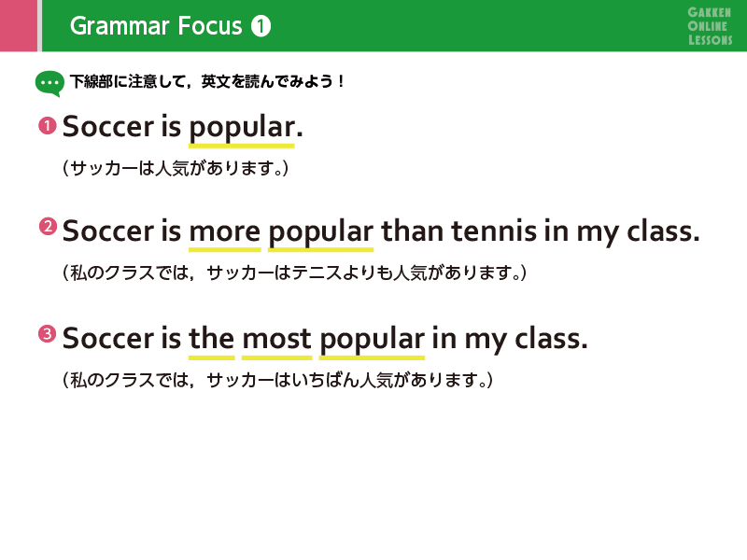Click underlined popular in sentence three
This screenshot has height=560, width=747.
point(372,341)
